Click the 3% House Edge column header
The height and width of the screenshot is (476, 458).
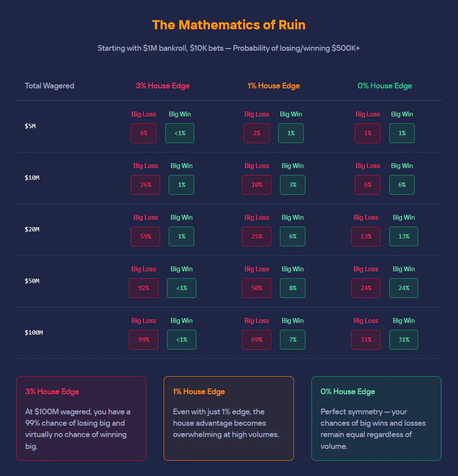163,86
